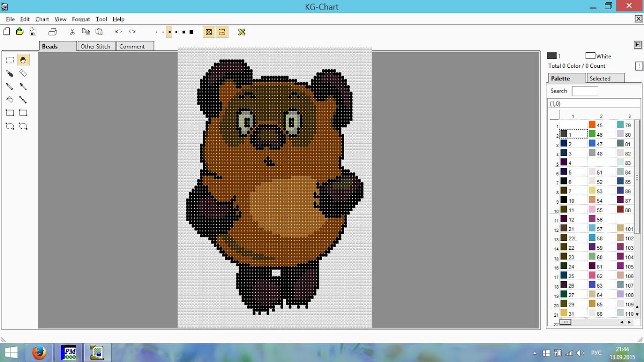
Task: Redo the undone action
Action: click(x=132, y=32)
